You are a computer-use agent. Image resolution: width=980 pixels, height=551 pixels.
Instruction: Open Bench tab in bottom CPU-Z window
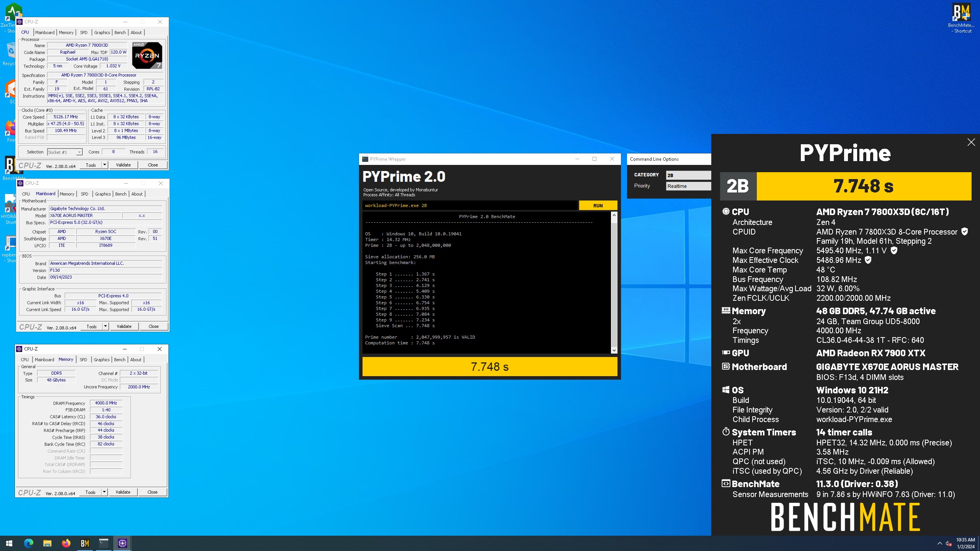[120, 360]
